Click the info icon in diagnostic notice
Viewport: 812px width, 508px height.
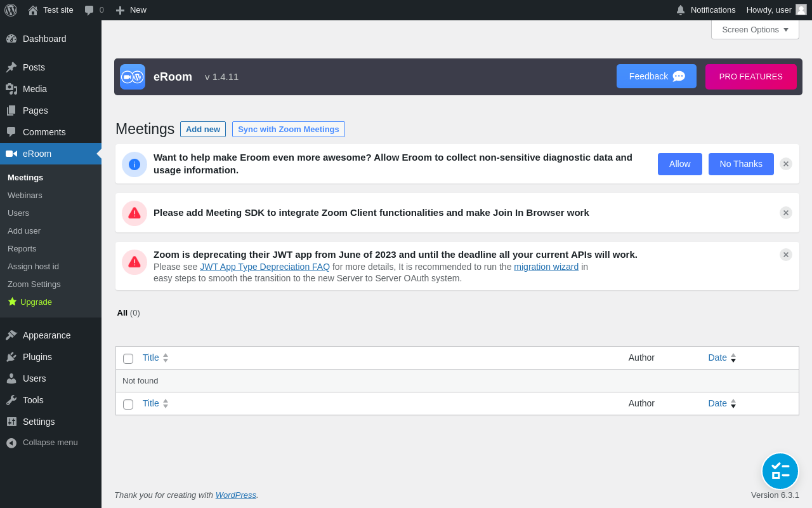coord(134,164)
